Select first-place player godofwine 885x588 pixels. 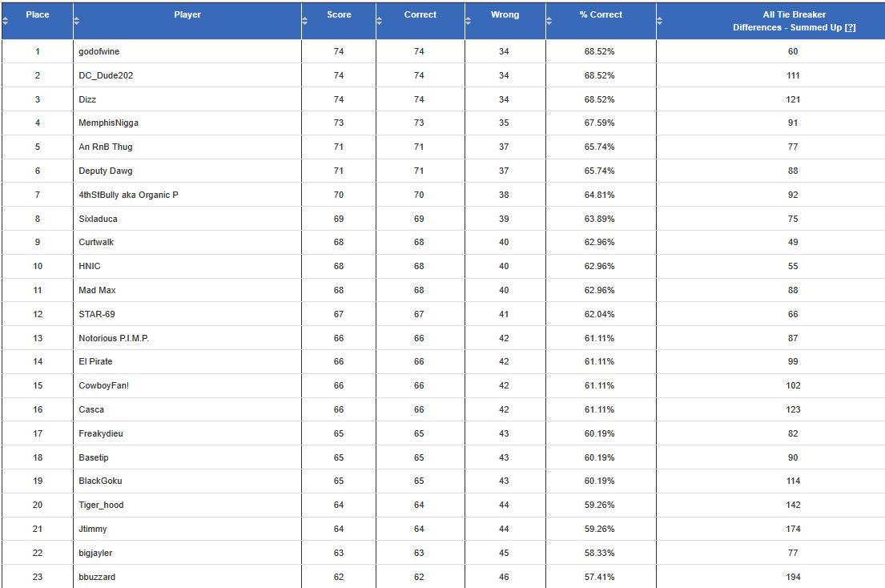[x=99, y=51]
